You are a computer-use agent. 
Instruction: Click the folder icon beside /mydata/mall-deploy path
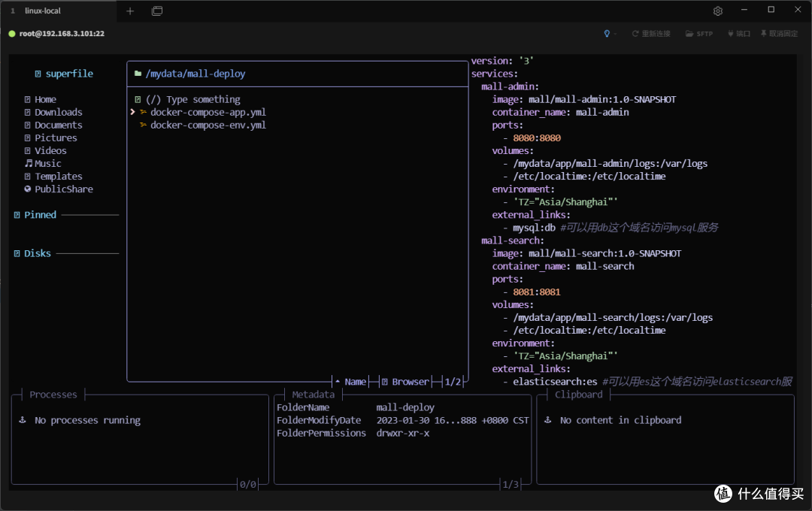click(x=138, y=74)
